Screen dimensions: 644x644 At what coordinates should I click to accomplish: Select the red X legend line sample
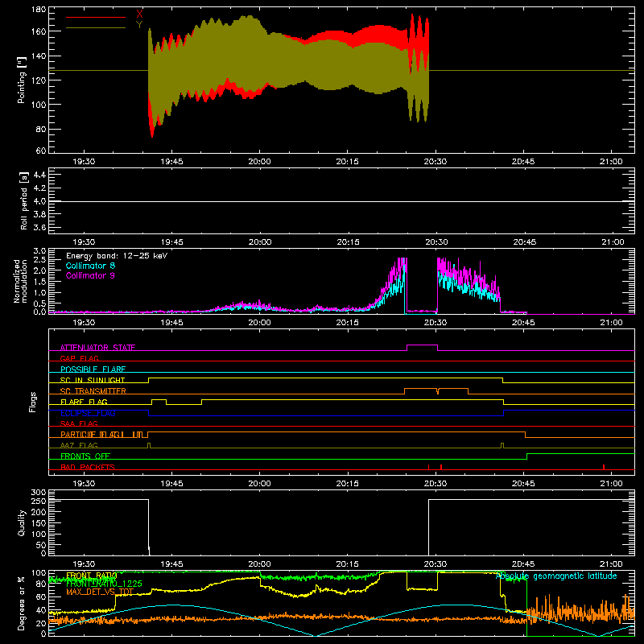(x=96, y=17)
